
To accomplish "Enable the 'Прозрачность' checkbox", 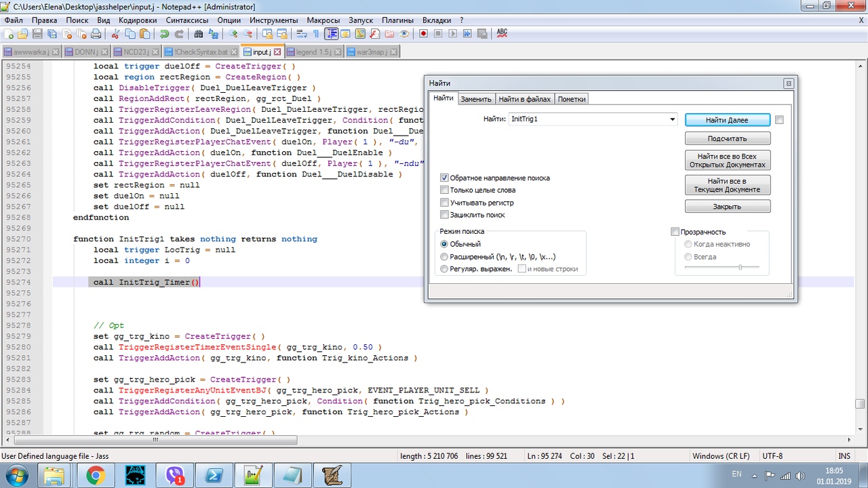I will 675,232.
